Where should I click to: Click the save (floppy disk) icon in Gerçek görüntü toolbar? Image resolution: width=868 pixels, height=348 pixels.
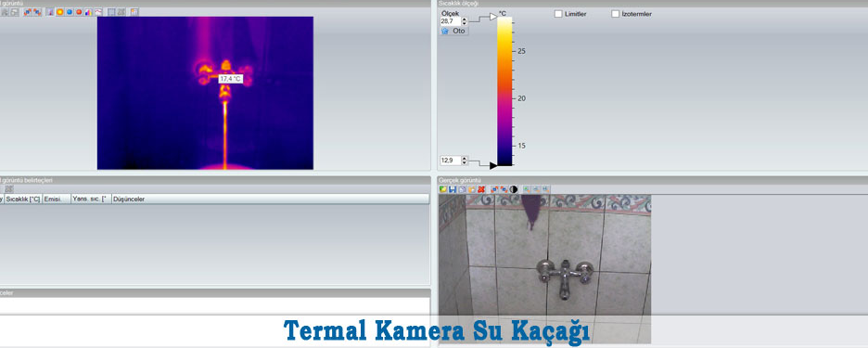453,189
